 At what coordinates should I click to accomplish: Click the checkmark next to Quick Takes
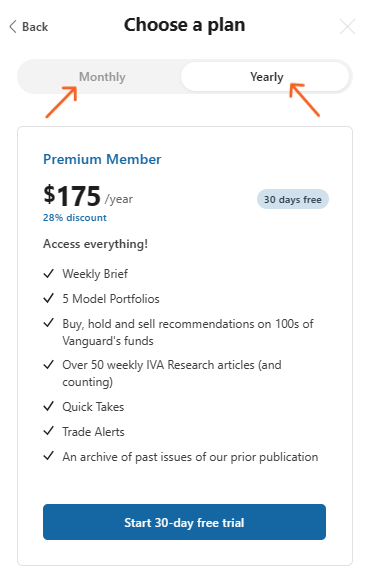click(49, 406)
